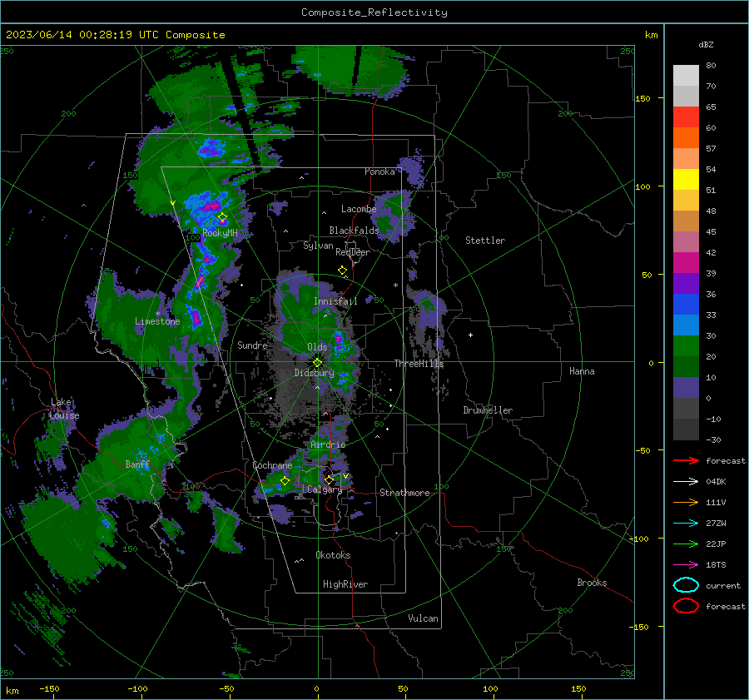Viewport: 749px width, 700px height.
Task: Click the cyan current ellipse legend icon
Action: [x=686, y=585]
